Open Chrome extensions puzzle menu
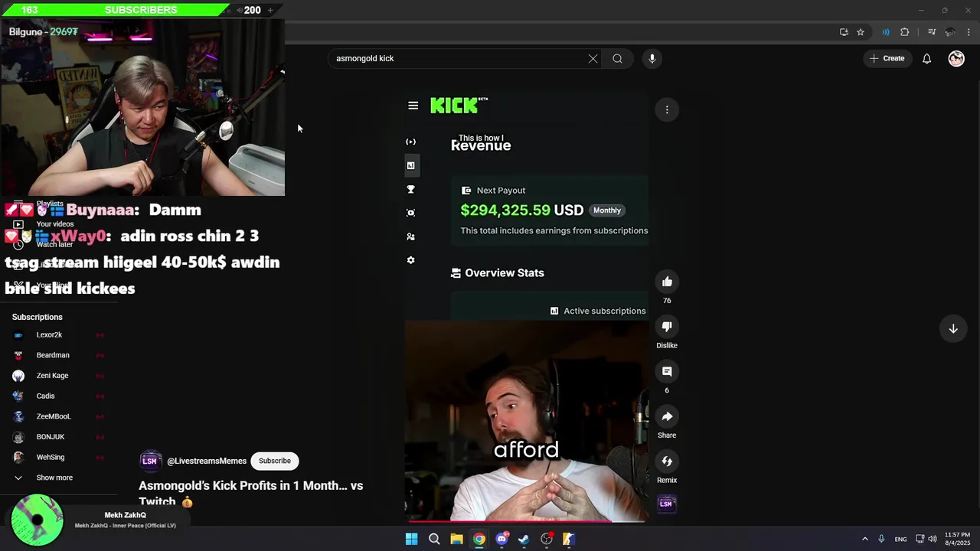This screenshot has height=551, width=980. (x=905, y=32)
